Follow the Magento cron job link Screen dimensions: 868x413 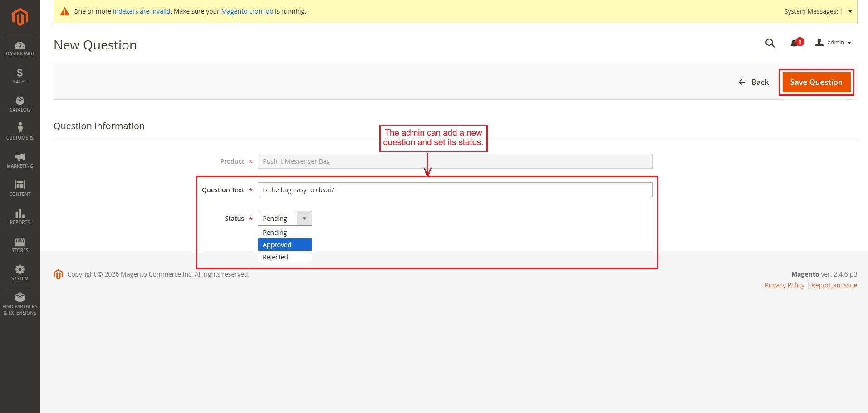247,11
